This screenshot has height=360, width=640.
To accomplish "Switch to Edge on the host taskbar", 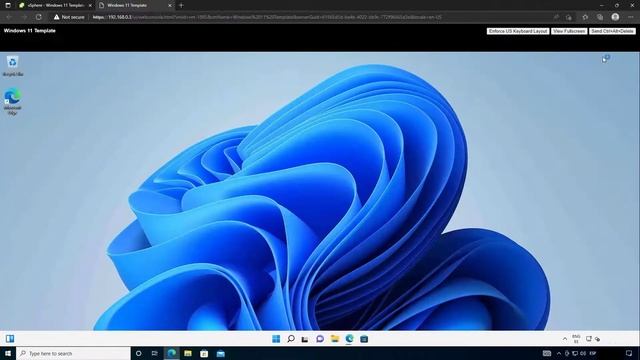I will pos(171,353).
